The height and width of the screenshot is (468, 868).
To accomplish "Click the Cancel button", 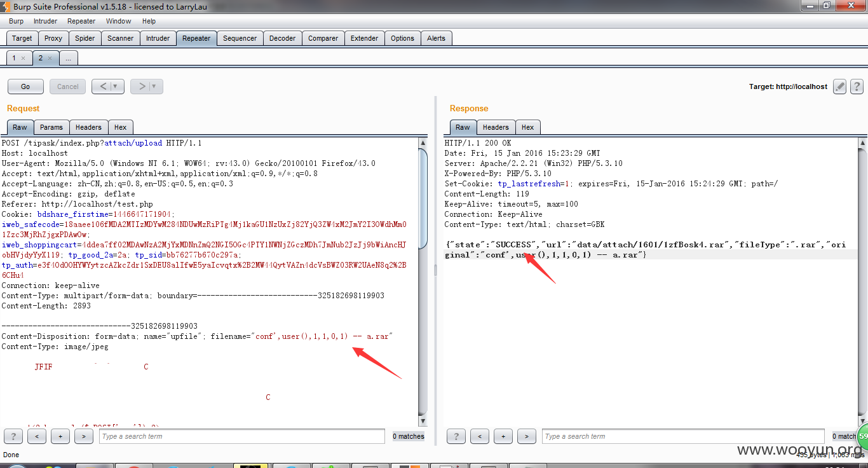I will click(68, 86).
